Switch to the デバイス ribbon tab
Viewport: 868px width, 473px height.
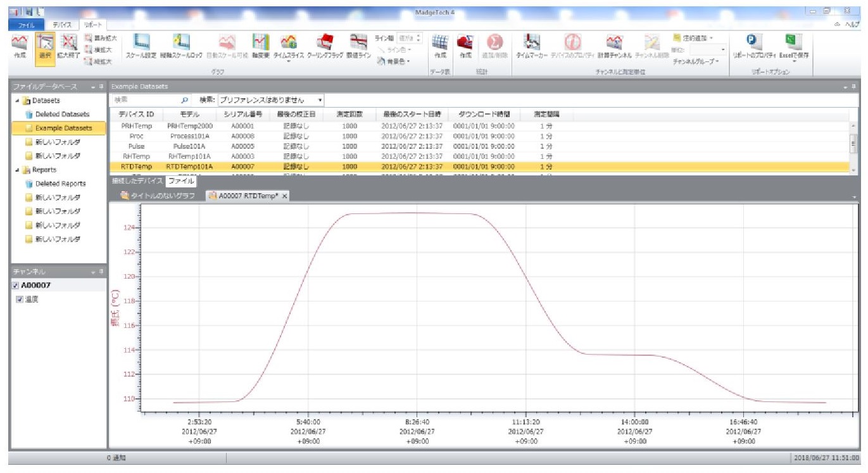[61, 24]
